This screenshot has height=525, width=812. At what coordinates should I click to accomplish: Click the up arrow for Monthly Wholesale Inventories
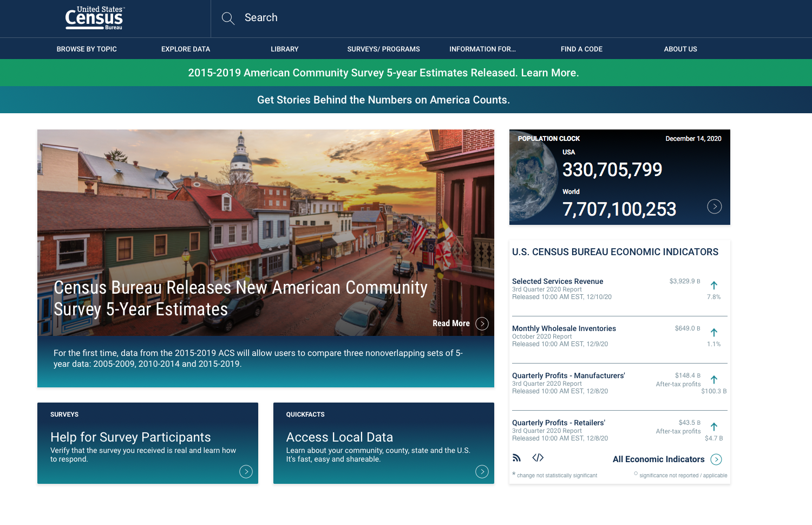click(x=714, y=332)
